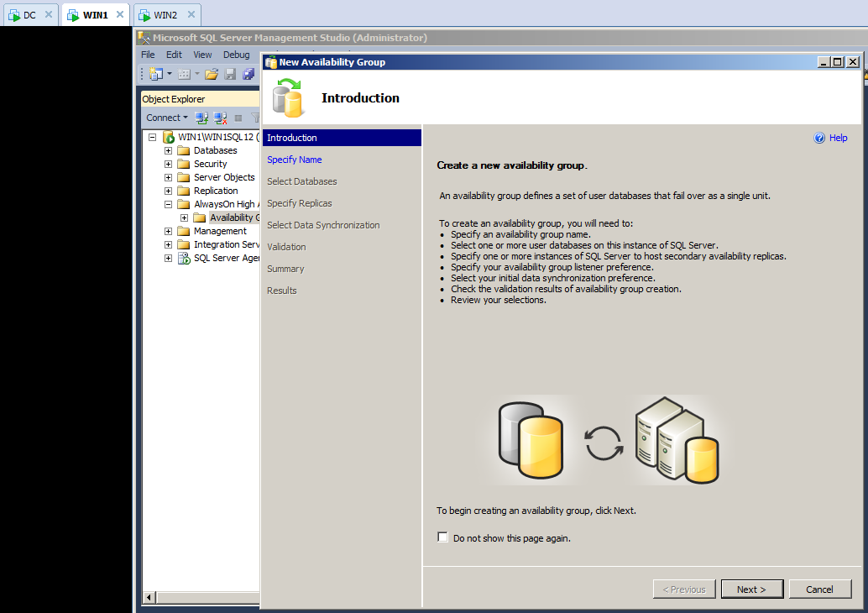Open the Edit menu
The image size is (868, 613).
pos(174,55)
